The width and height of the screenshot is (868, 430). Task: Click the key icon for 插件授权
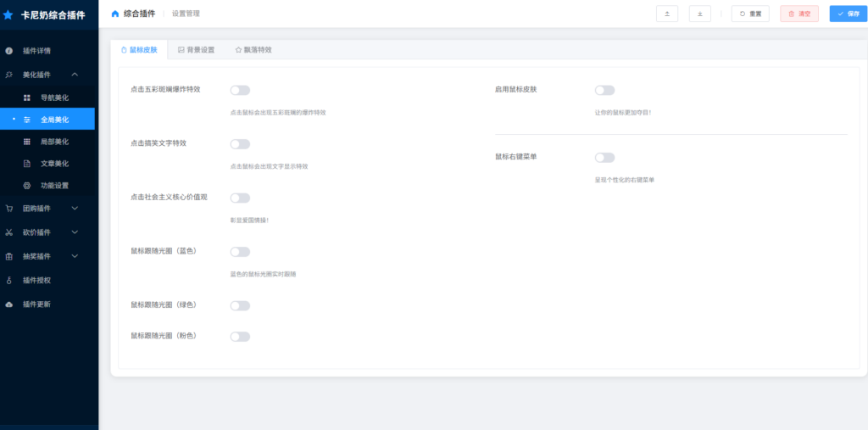coord(9,280)
